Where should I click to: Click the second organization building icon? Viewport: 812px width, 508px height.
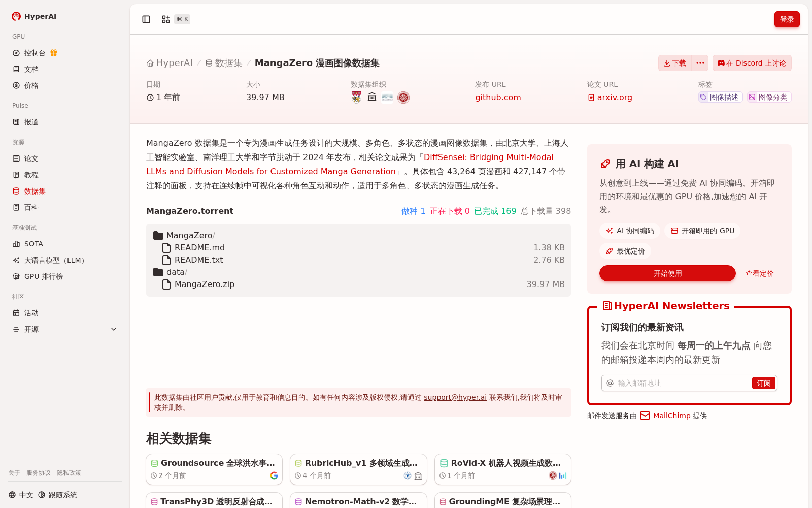click(x=372, y=97)
